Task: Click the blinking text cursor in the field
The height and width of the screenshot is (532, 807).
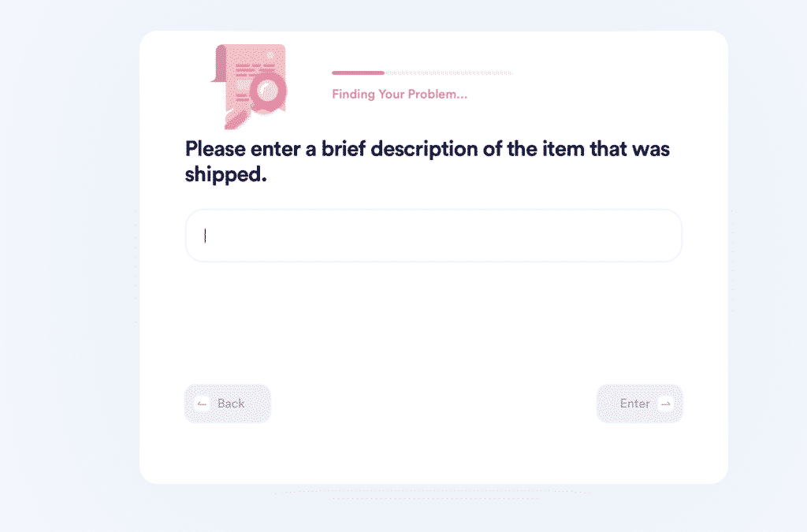Action: pos(205,236)
